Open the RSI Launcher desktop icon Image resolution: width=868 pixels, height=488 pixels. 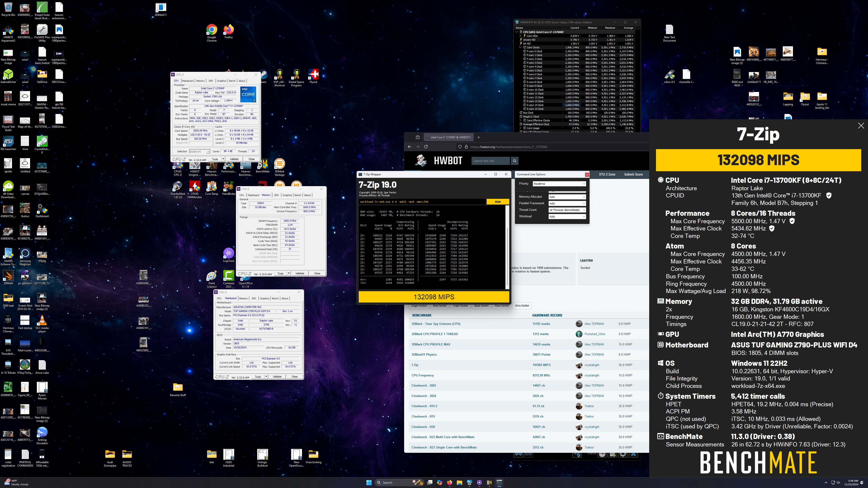(x=8, y=143)
